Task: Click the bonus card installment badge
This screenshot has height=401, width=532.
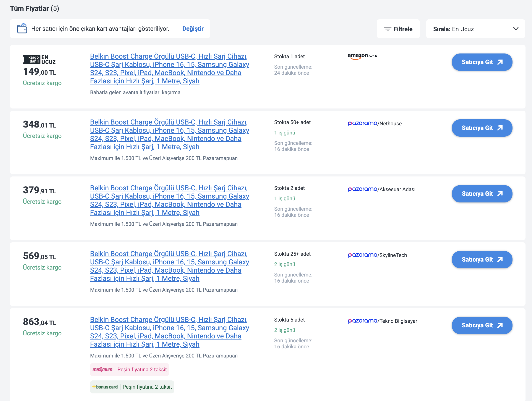Action: click(x=132, y=387)
